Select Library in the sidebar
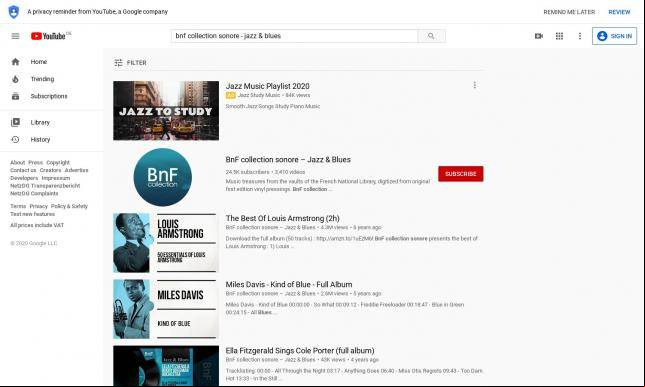 click(40, 123)
